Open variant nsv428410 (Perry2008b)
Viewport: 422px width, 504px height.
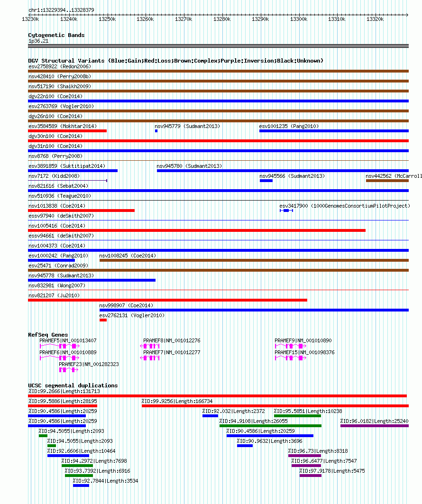(x=60, y=76)
